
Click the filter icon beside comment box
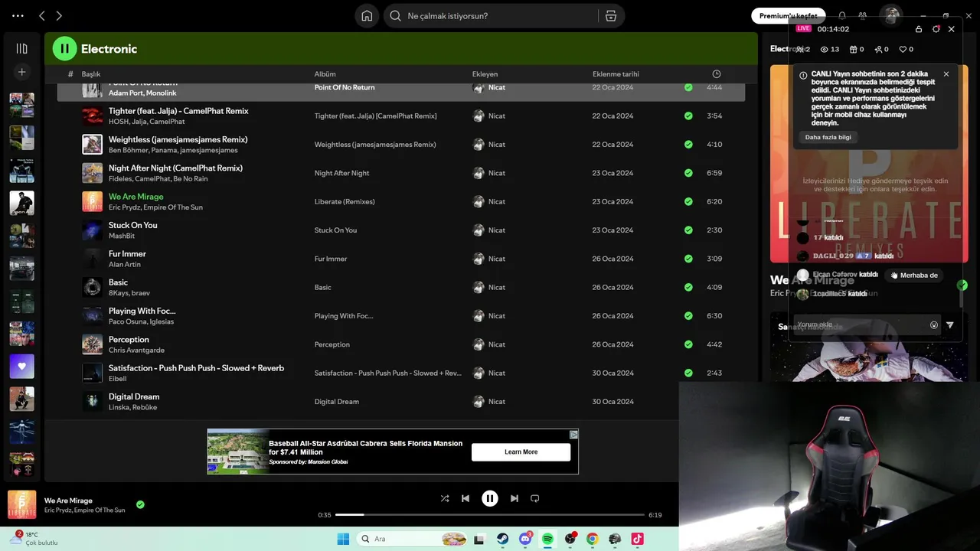pos(950,325)
